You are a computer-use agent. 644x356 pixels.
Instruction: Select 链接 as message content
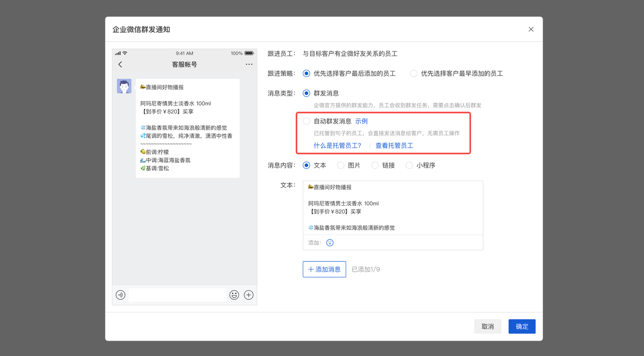(375, 165)
